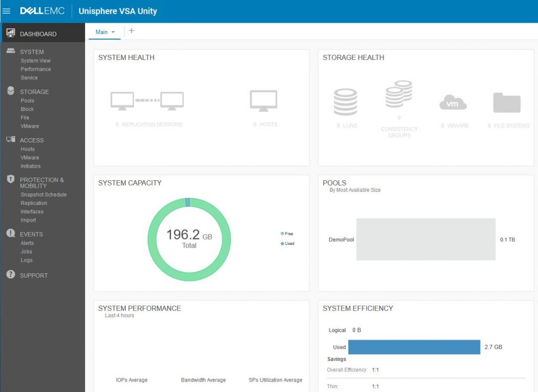
Task: Click the Events alert icon
Action: point(11,233)
